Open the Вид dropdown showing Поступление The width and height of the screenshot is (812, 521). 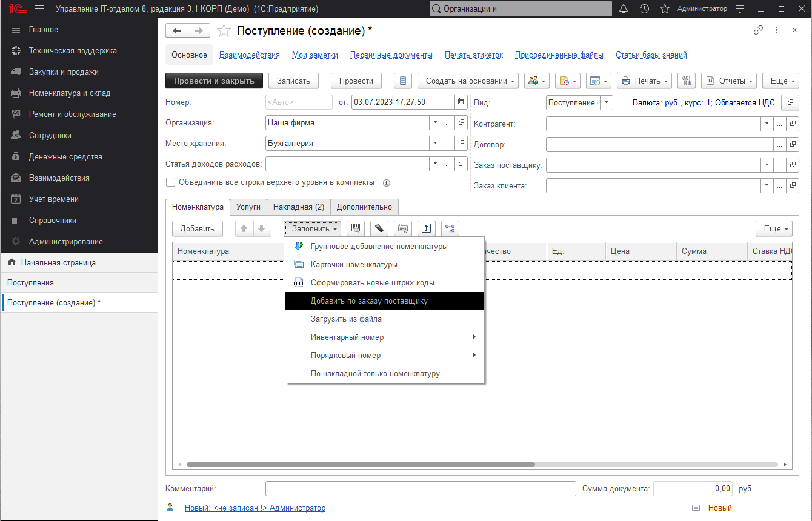coord(607,102)
